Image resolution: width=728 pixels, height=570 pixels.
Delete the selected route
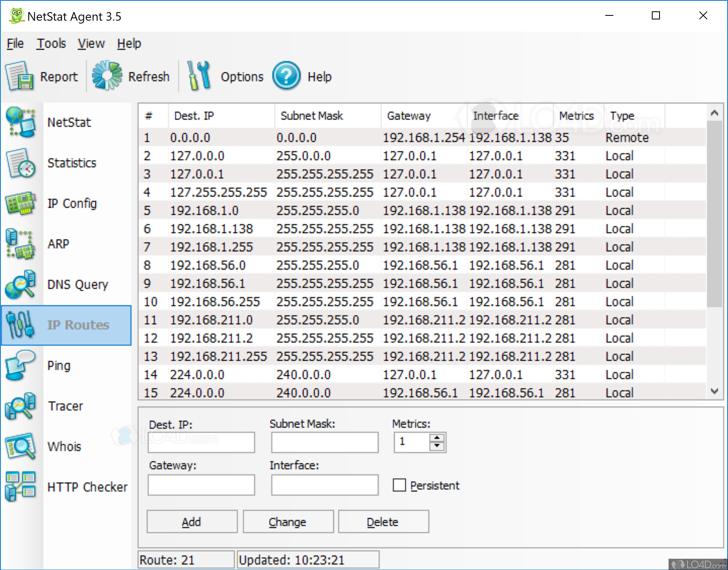click(382, 521)
